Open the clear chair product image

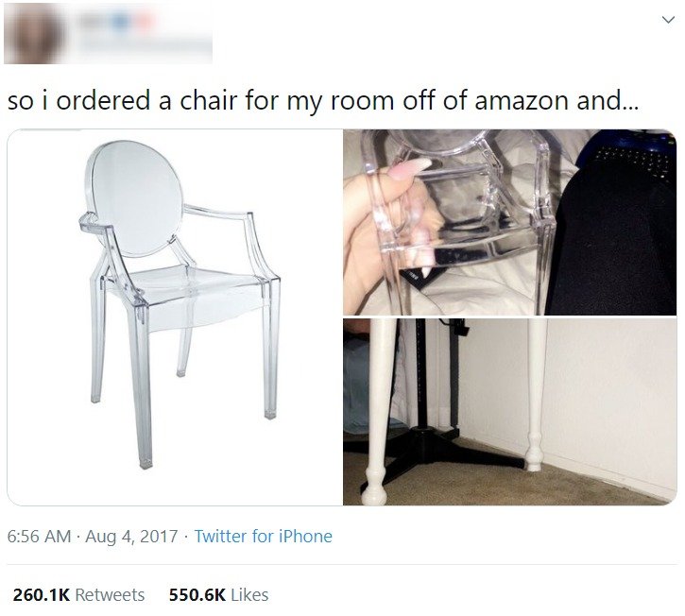(175, 317)
